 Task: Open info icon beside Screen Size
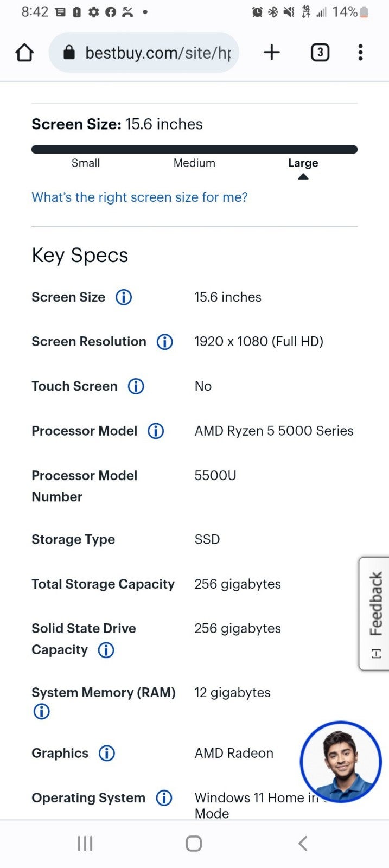(x=124, y=297)
